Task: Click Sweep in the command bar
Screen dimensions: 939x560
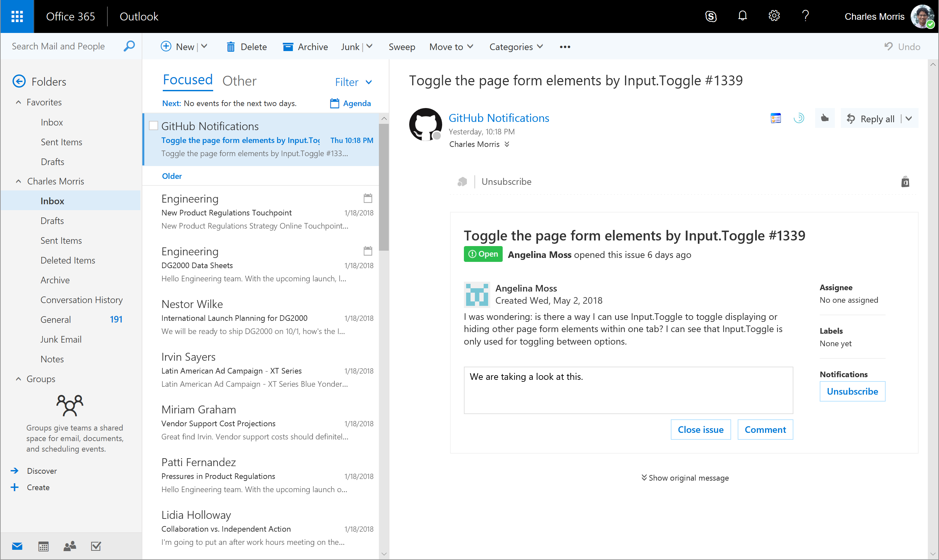Action: coord(402,47)
